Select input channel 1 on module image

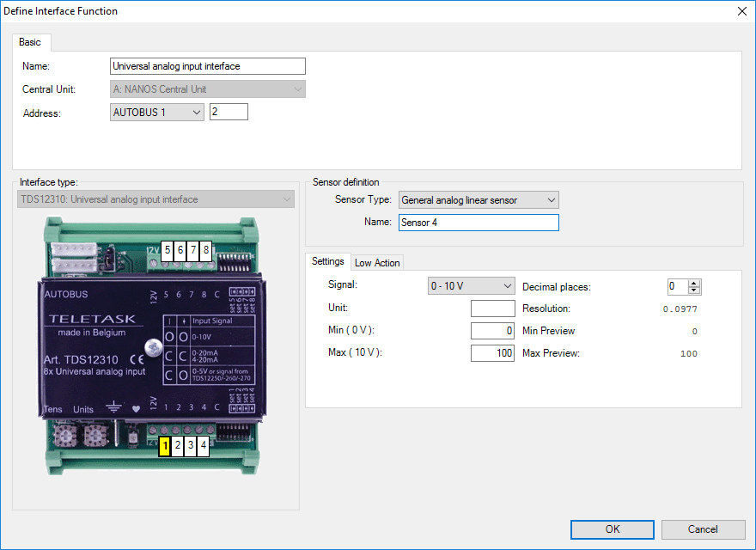[165, 445]
